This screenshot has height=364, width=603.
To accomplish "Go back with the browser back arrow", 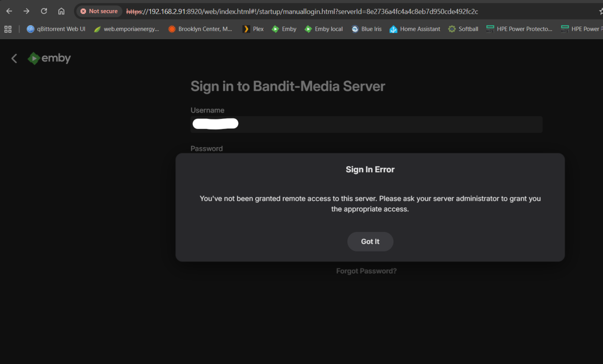I will click(9, 11).
